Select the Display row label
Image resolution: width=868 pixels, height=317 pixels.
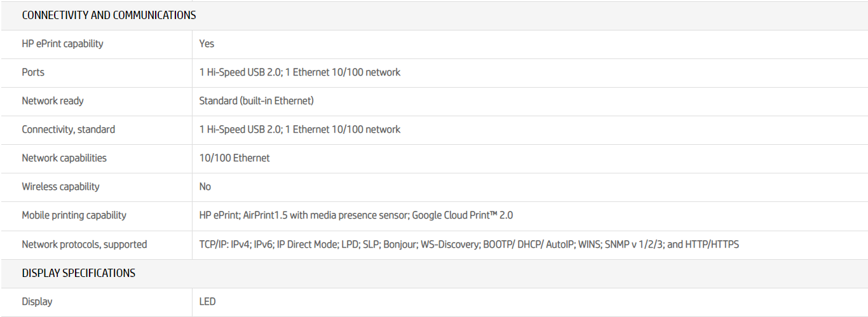[37, 302]
